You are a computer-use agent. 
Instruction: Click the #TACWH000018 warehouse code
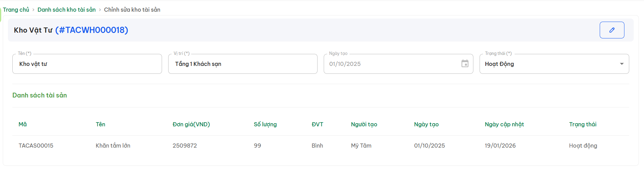pyautogui.click(x=92, y=30)
